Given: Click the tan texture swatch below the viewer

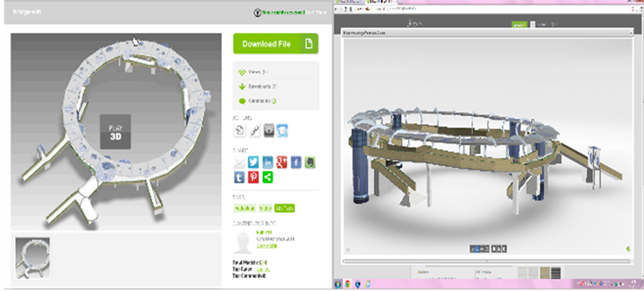Looking at the screenshot, I should [x=546, y=273].
